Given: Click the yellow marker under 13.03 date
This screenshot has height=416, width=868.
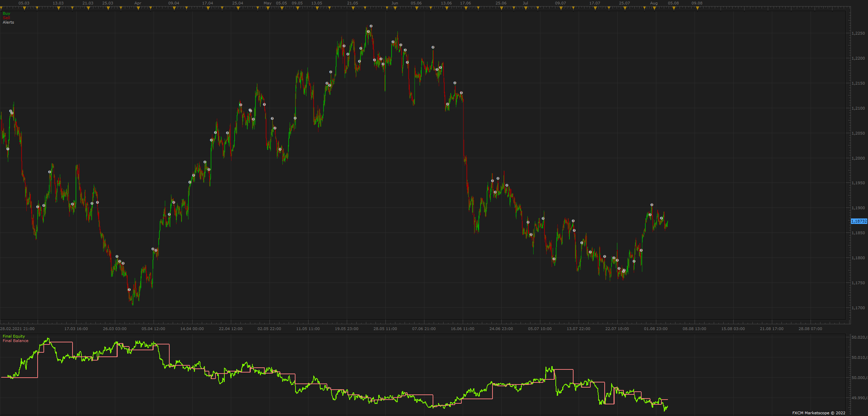Looking at the screenshot, I should point(58,8).
